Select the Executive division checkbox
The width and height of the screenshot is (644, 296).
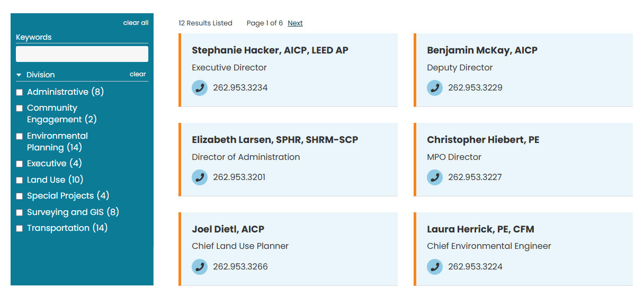(x=20, y=164)
